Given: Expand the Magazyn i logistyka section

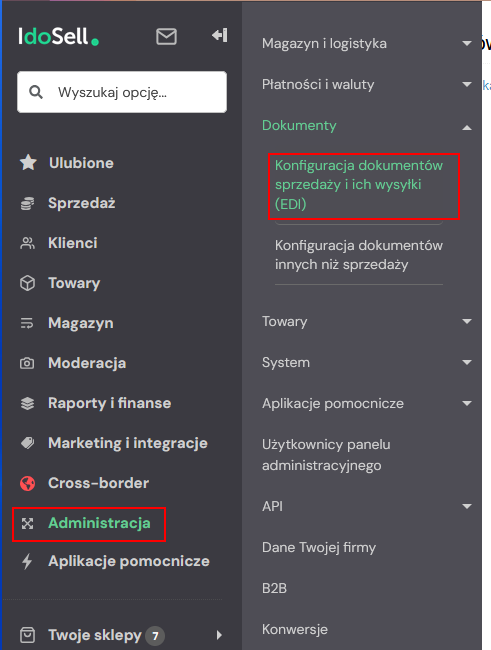Looking at the screenshot, I should pyautogui.click(x=467, y=43).
